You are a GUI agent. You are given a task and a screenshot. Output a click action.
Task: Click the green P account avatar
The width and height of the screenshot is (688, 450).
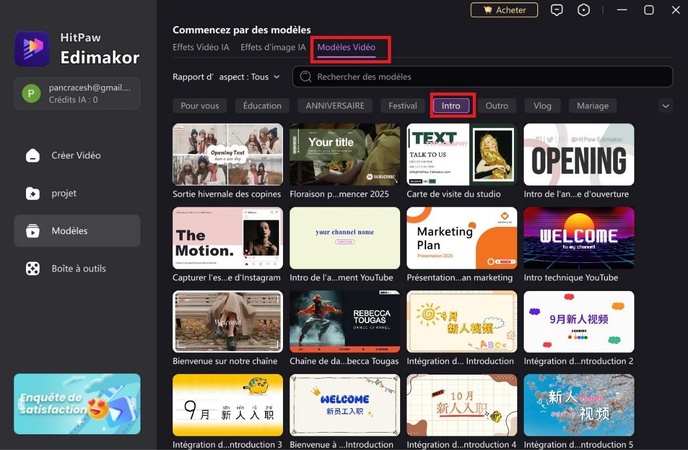click(x=31, y=93)
